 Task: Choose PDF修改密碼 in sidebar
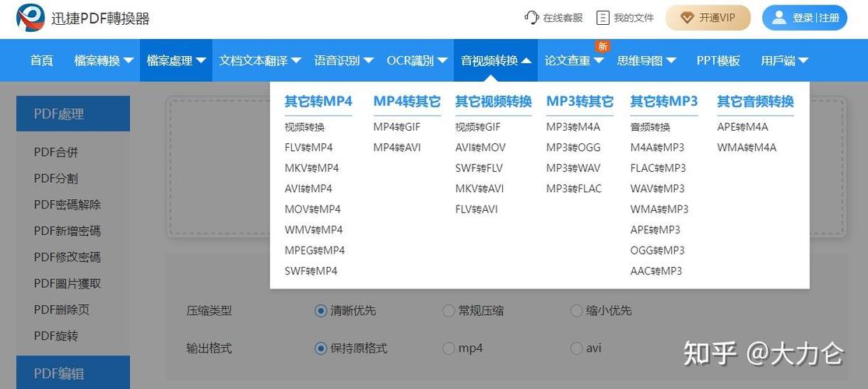pos(67,258)
